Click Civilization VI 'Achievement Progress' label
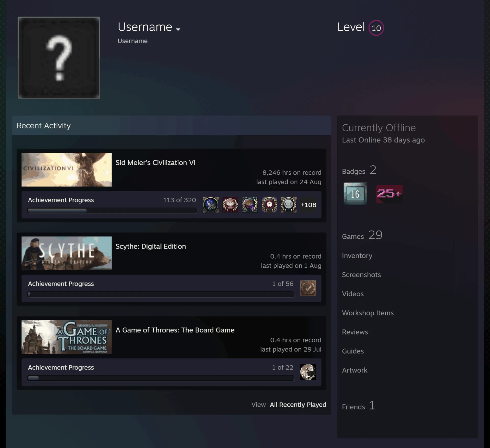Image resolution: width=490 pixels, height=448 pixels. pos(61,200)
